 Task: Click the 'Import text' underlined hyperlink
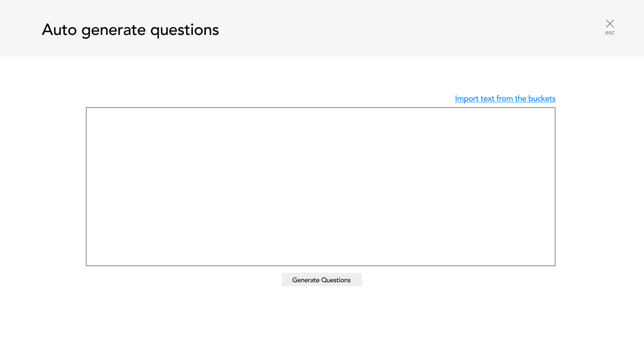pos(475,99)
